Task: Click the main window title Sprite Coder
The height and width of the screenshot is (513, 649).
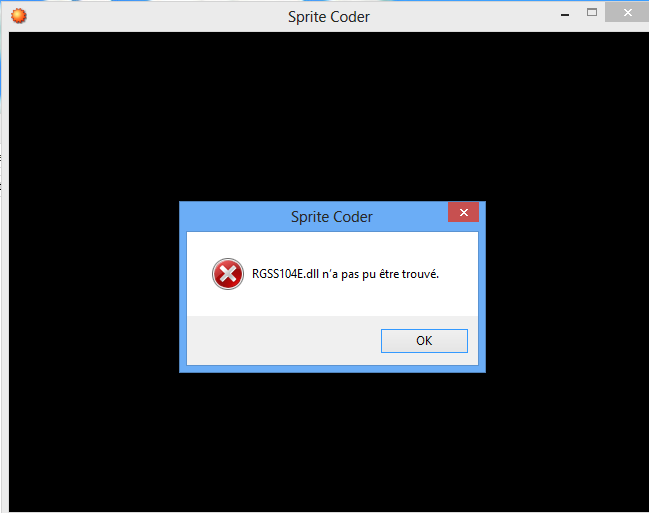Action: (329, 17)
